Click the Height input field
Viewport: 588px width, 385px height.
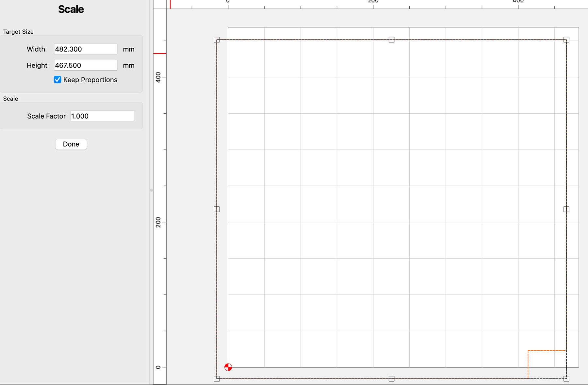click(x=86, y=65)
